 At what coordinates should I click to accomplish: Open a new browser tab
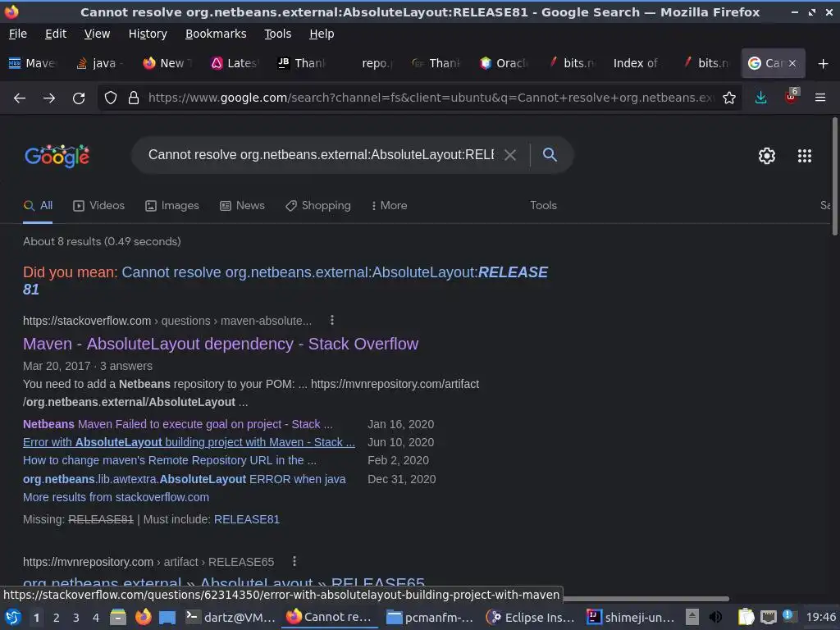pos(824,64)
